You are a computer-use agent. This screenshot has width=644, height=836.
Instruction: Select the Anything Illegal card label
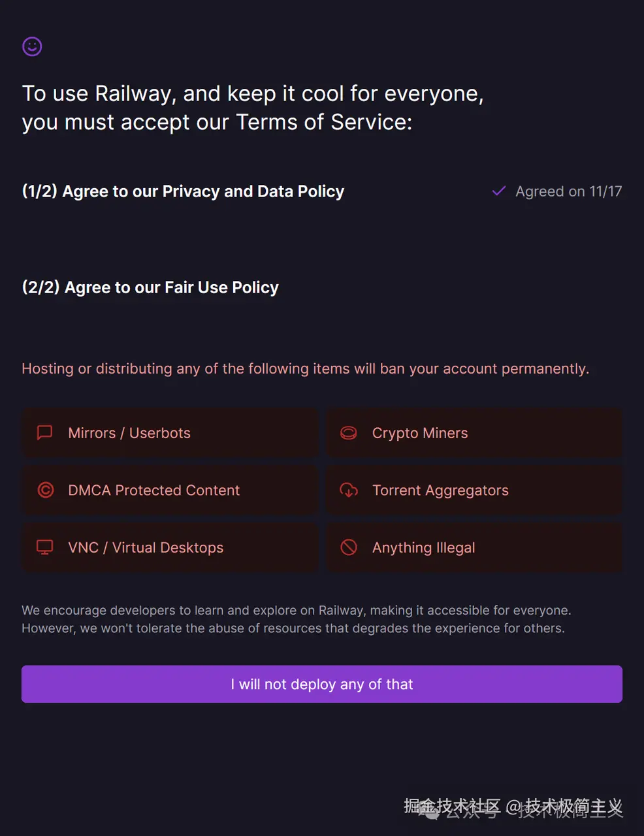pyautogui.click(x=423, y=547)
